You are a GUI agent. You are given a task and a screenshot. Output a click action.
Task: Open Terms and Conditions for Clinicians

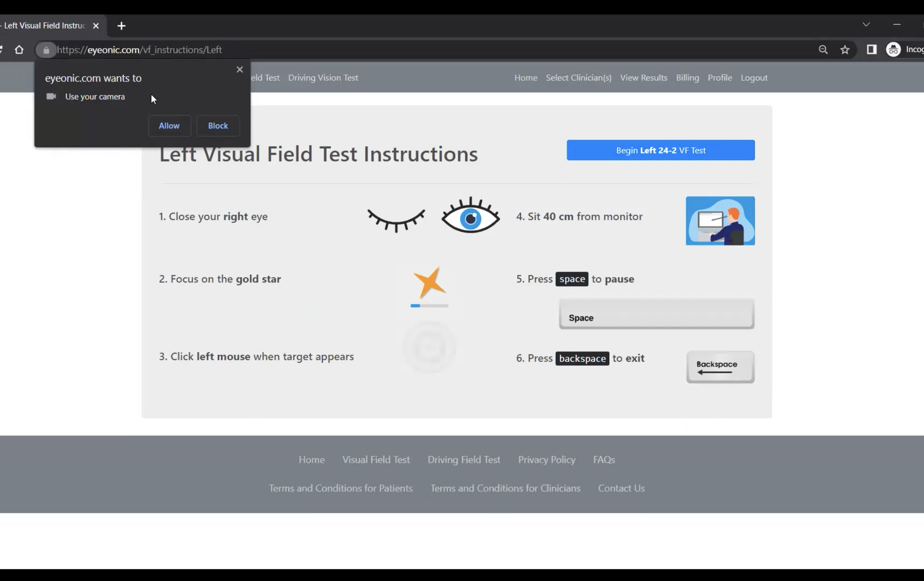click(x=505, y=488)
